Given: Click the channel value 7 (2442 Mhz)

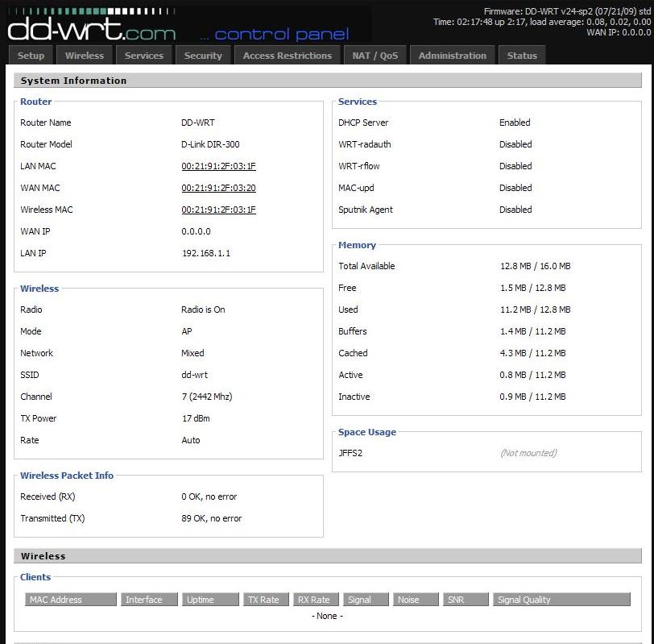Looking at the screenshot, I should tap(206, 397).
